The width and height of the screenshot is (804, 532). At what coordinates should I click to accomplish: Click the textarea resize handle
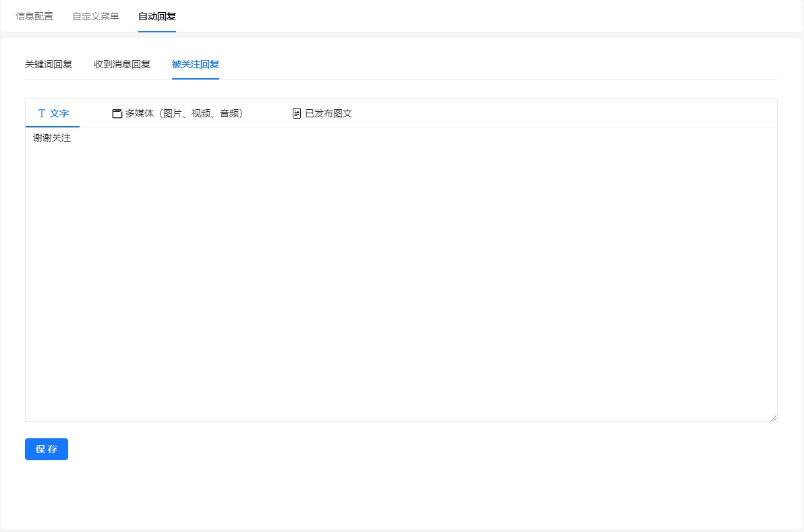pos(774,417)
